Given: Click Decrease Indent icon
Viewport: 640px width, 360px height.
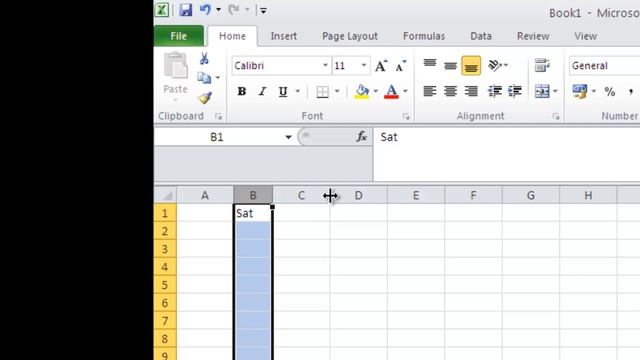Looking at the screenshot, I should (495, 91).
